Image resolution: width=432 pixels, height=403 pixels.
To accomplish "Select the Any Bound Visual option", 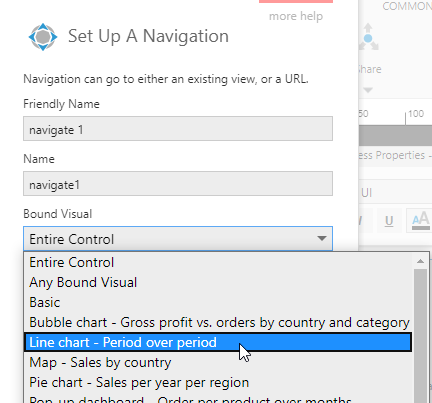I will click(x=218, y=282).
